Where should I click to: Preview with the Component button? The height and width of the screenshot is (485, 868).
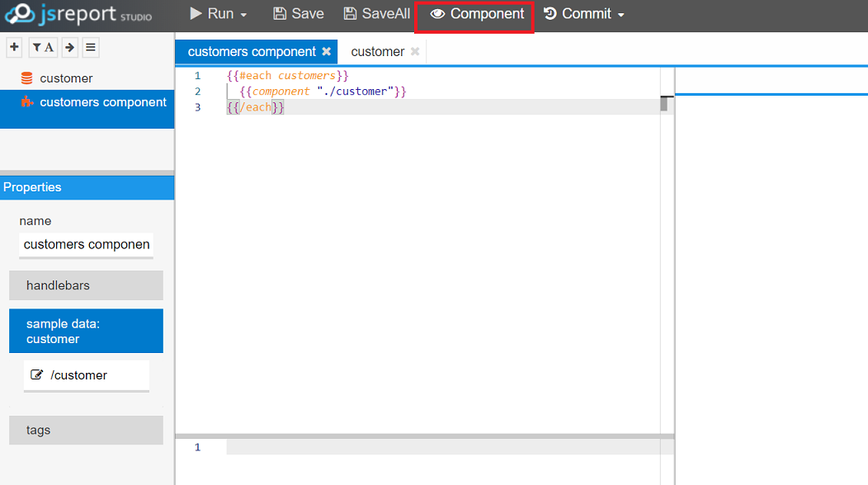click(x=477, y=14)
